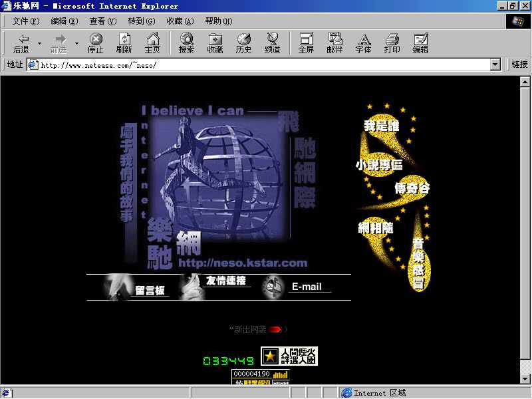The height and width of the screenshot is (399, 532).
Task: Expand the address bar dropdown arrow
Action: click(x=495, y=65)
